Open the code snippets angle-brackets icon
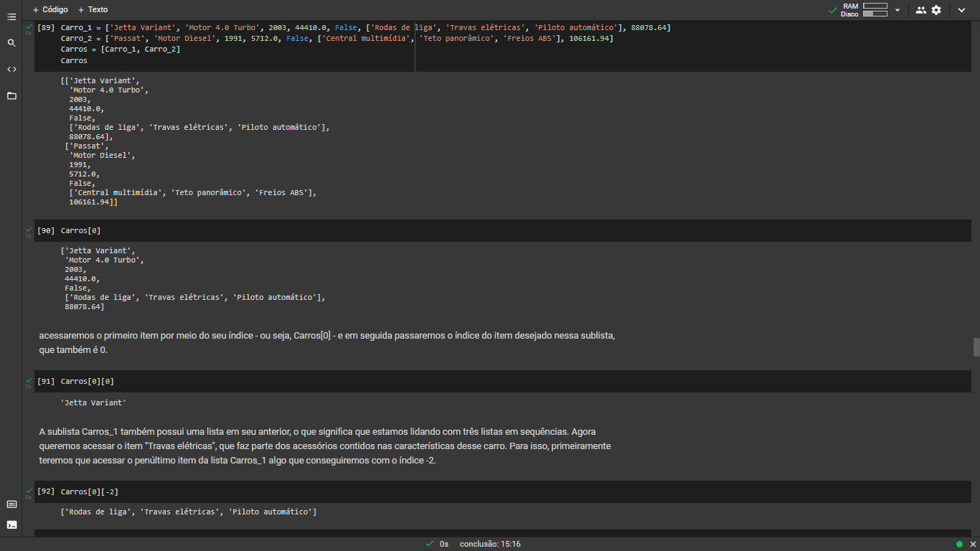980x551 pixels. (11, 70)
